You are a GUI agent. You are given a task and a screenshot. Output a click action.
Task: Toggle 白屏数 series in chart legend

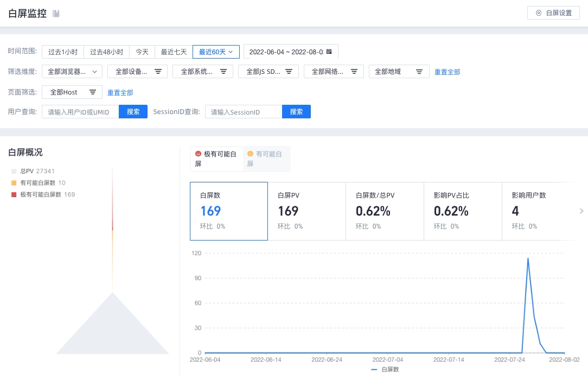(x=385, y=370)
